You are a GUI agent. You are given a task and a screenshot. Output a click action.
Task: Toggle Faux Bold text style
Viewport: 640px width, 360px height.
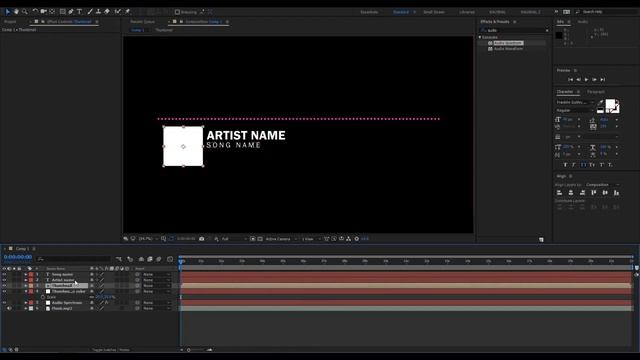(x=565, y=165)
